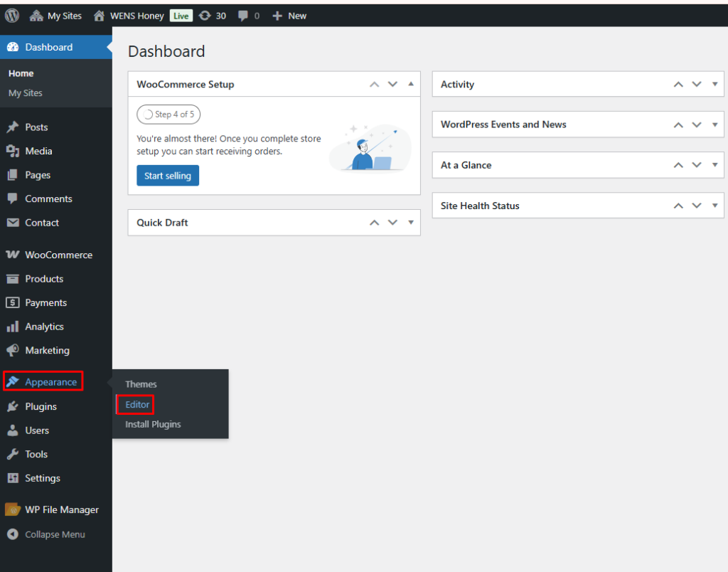Open the WooCommerce sidebar menu label
728x572 pixels.
pos(58,255)
